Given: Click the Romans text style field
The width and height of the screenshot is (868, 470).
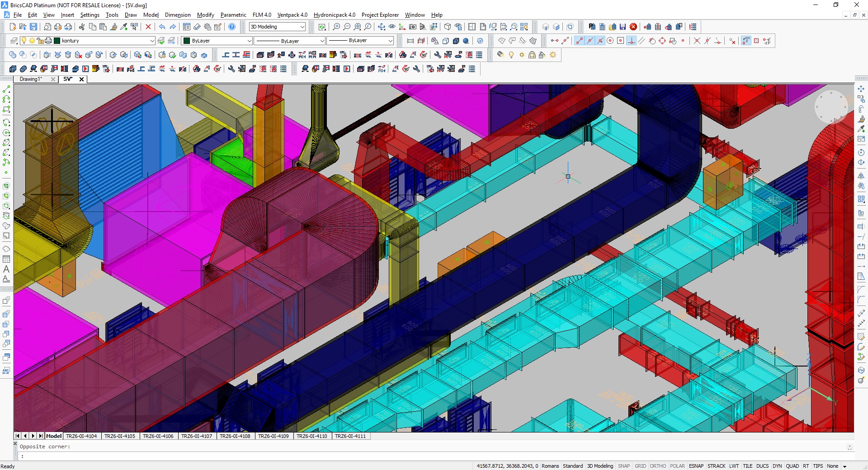Looking at the screenshot, I should point(550,466).
